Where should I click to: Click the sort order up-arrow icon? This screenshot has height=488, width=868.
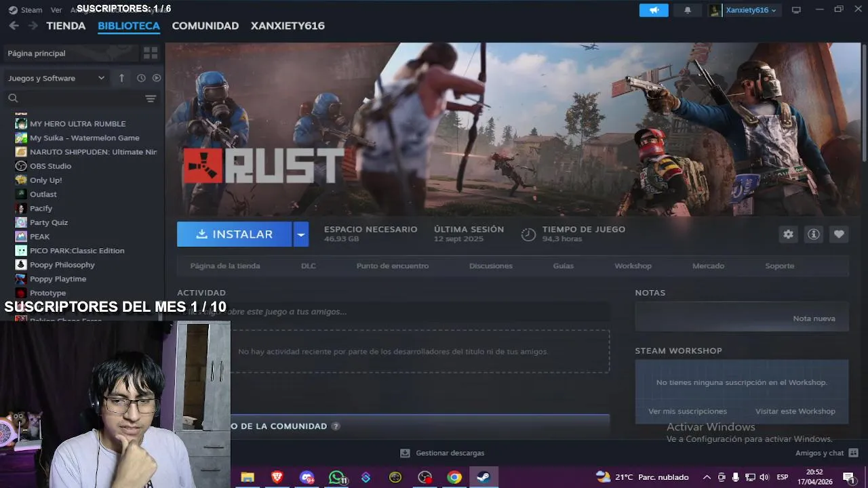(x=121, y=78)
